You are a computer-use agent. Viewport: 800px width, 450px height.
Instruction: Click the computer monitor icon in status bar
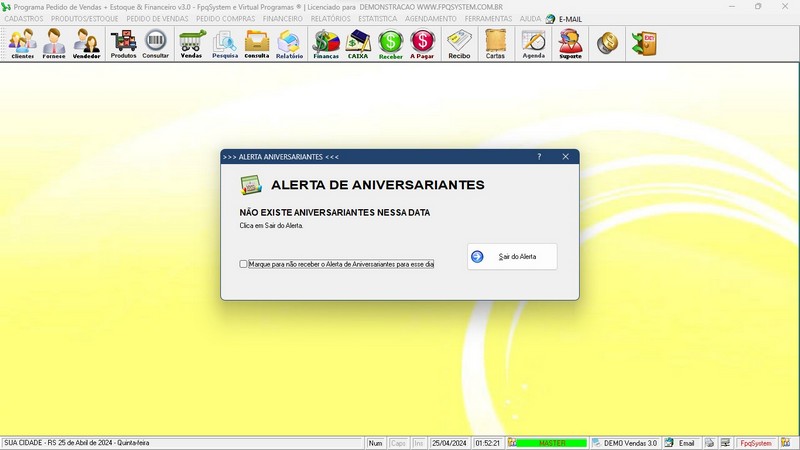(x=725, y=443)
